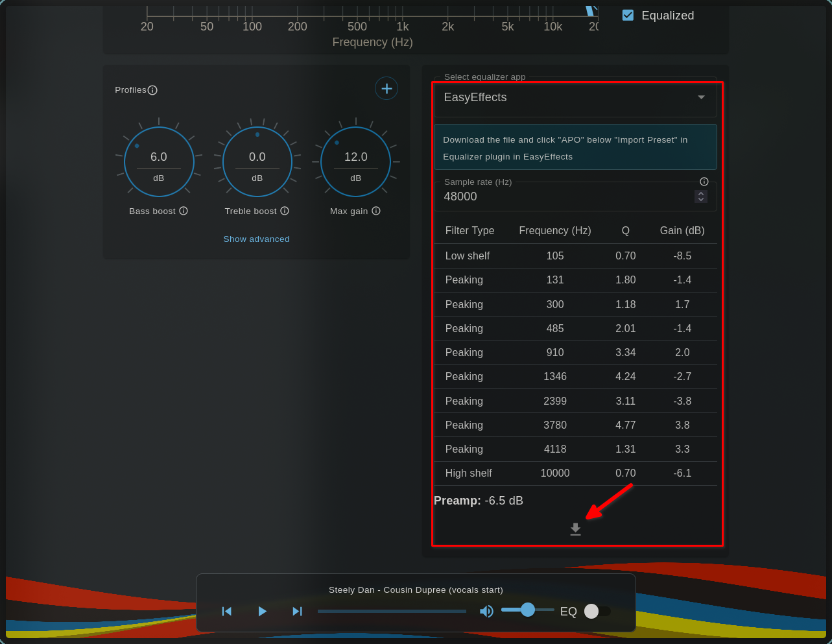
Task: Click the Treble boost knob
Action: click(x=257, y=161)
